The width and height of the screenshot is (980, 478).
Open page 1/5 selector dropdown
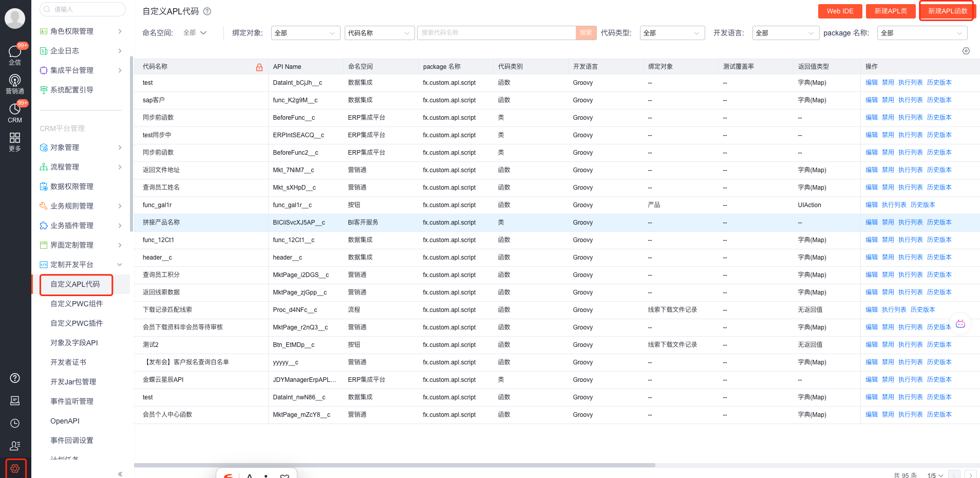click(x=935, y=475)
